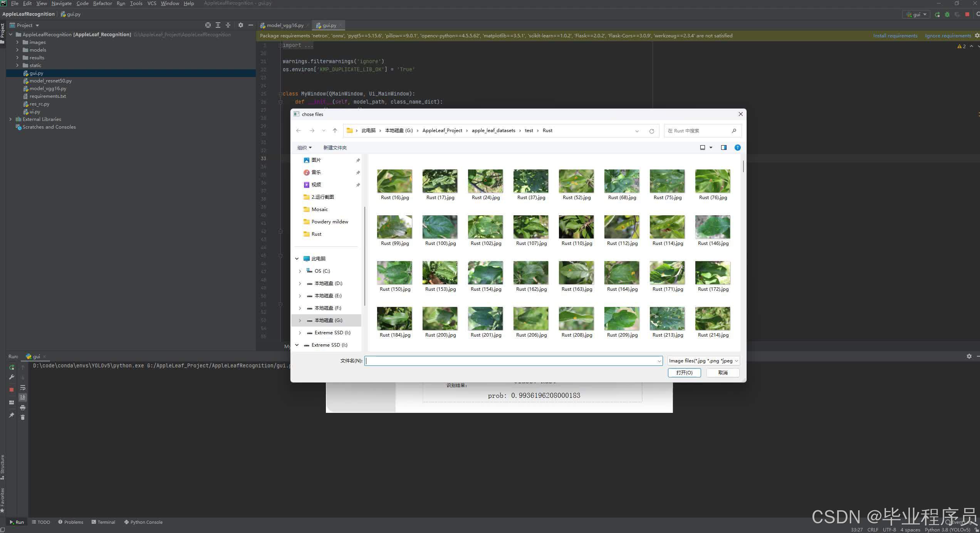Open the Run panel settings gear
The width and height of the screenshot is (980, 533).
click(969, 356)
